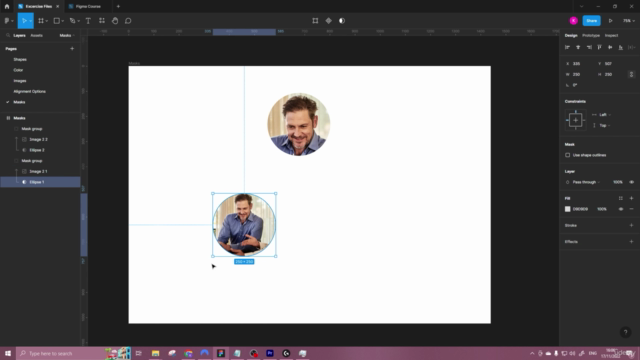The height and width of the screenshot is (360, 640).
Task: Click the help question mark button
Action: coord(625,332)
